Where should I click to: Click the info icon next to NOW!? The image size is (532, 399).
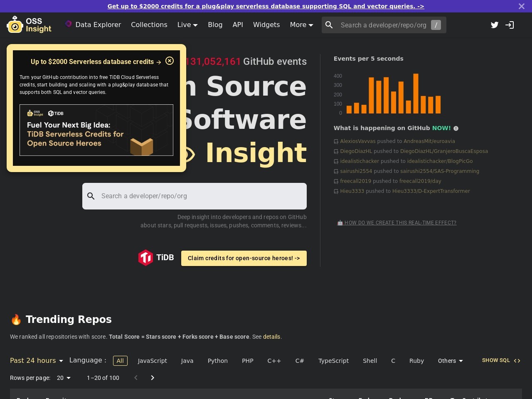(456, 128)
